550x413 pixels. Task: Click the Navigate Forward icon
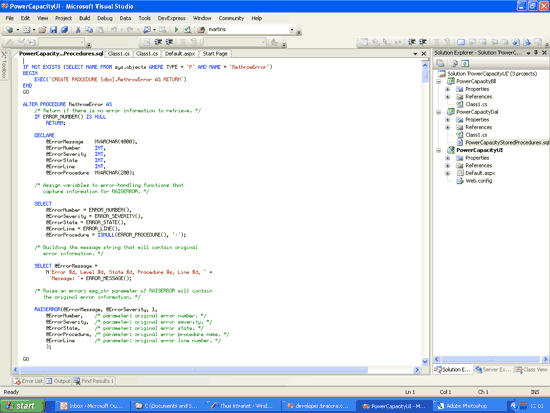tap(162, 30)
